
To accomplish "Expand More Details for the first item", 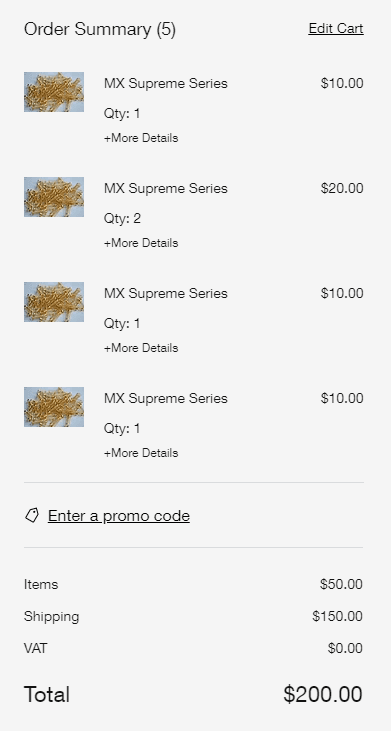I will [141, 138].
